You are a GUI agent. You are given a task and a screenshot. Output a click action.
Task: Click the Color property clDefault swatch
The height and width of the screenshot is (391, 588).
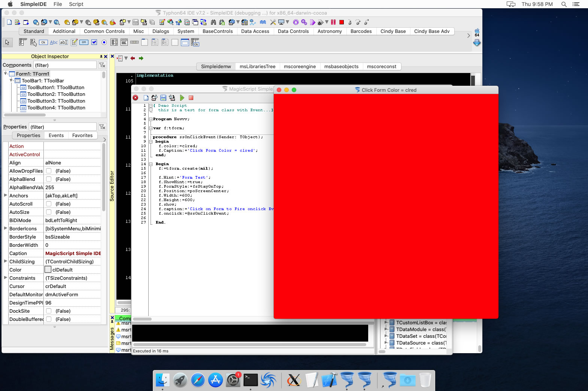[48, 270]
